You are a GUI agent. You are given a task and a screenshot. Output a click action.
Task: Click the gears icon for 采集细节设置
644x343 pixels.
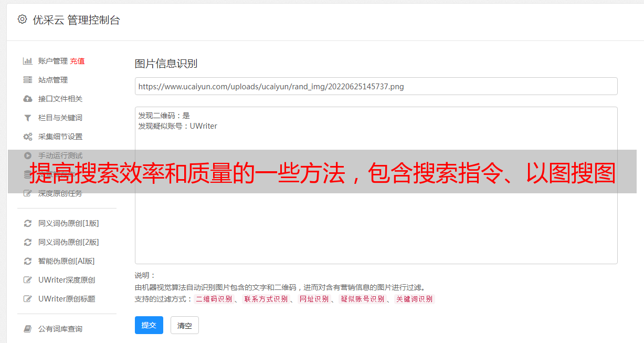tap(28, 137)
